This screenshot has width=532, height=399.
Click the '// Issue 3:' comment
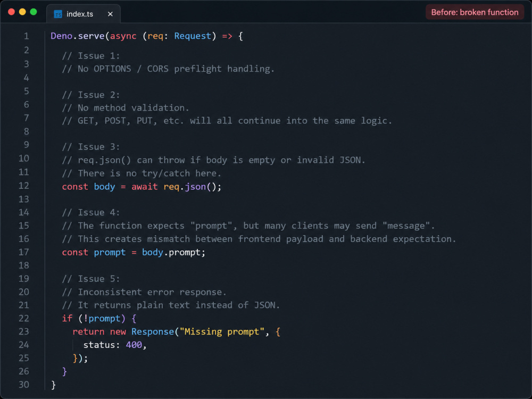click(90, 147)
